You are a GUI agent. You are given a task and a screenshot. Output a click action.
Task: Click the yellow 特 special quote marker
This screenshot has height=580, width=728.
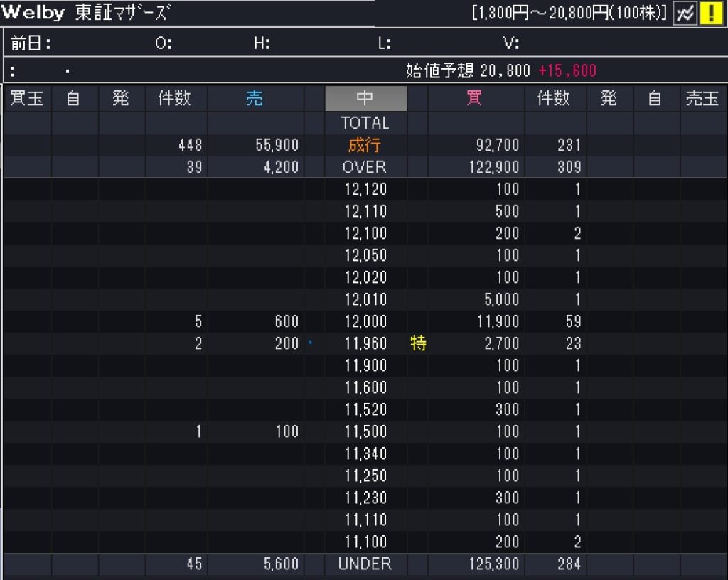point(418,344)
